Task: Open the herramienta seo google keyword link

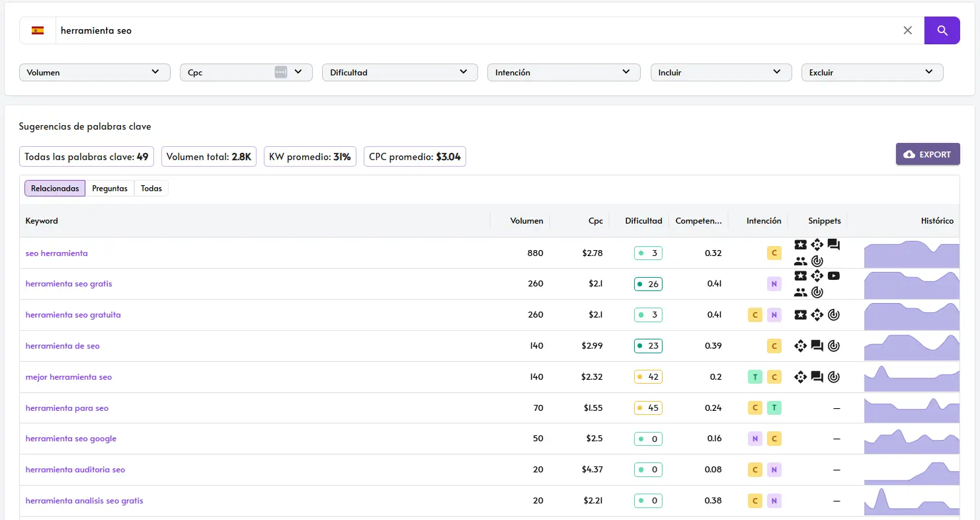Action: click(x=71, y=439)
